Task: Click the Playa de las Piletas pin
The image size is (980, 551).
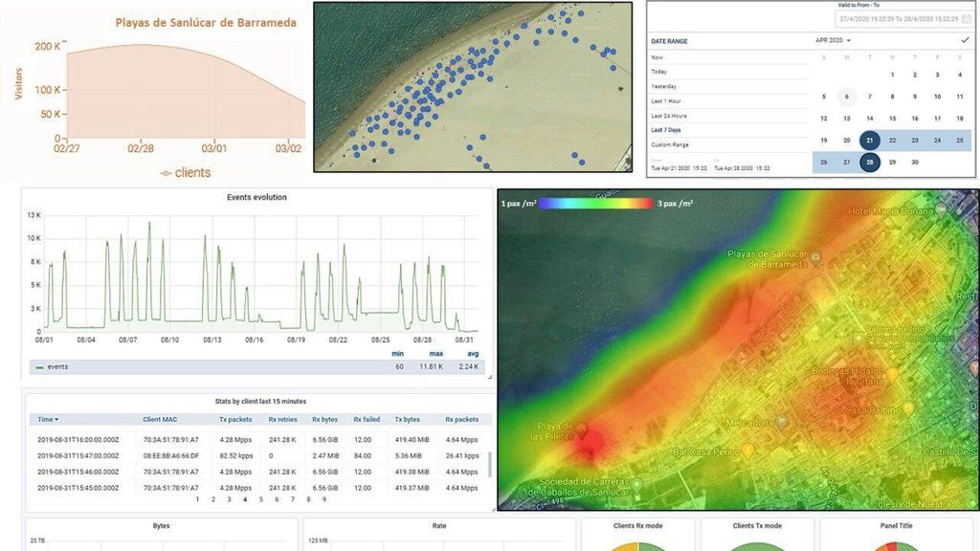Action: pos(582,430)
